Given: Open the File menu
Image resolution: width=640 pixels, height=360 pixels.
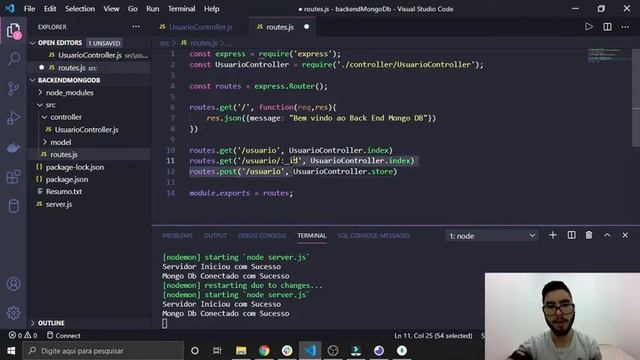Looking at the screenshot, I should (x=29, y=9).
